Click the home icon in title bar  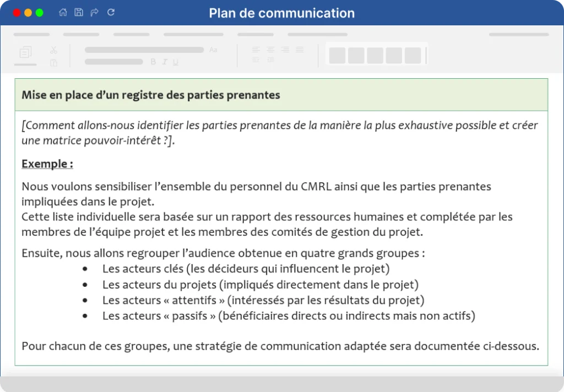click(63, 12)
